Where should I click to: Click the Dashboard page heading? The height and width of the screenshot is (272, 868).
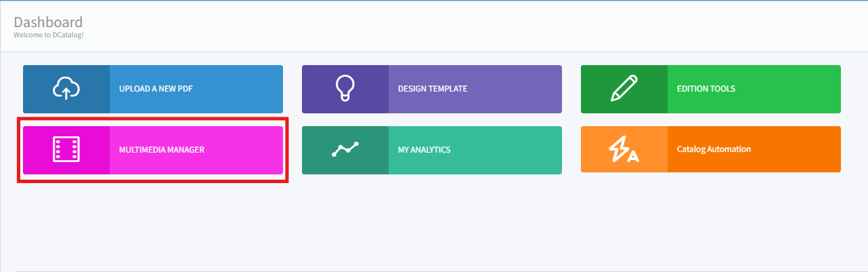tap(48, 22)
